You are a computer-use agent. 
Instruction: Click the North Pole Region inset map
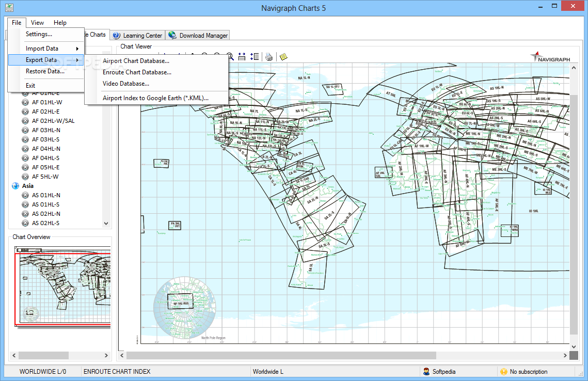pyautogui.click(x=184, y=308)
